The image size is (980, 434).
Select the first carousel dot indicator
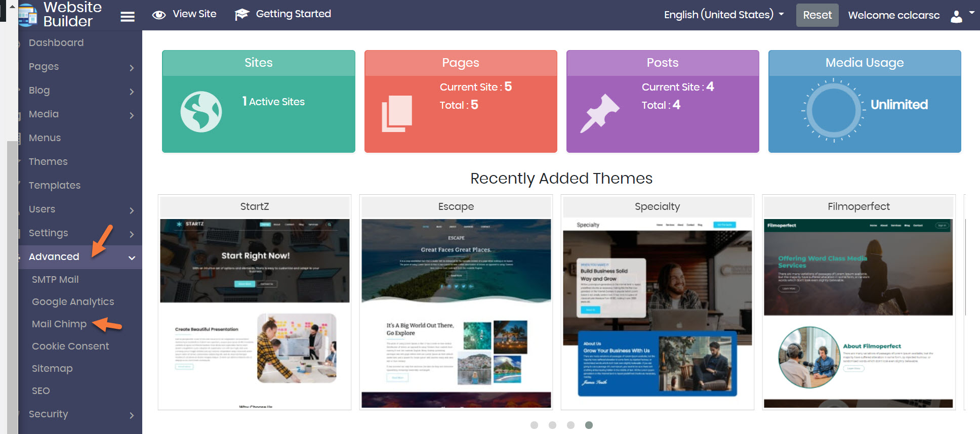tap(534, 425)
